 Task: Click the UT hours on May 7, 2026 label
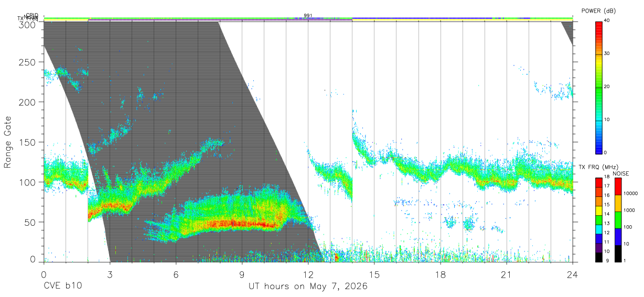tap(308, 287)
